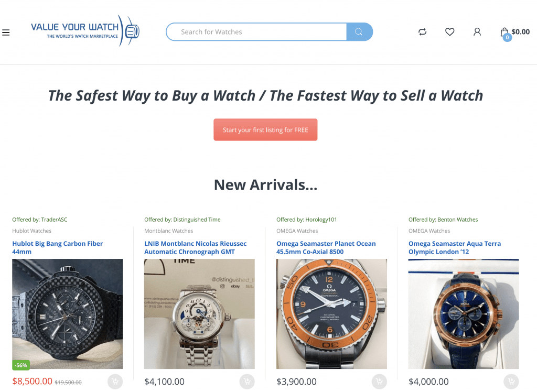This screenshot has width=537, height=392.
Task: Open LNIB Montblanc Nicolas Rieussec title link
Action: coord(195,247)
